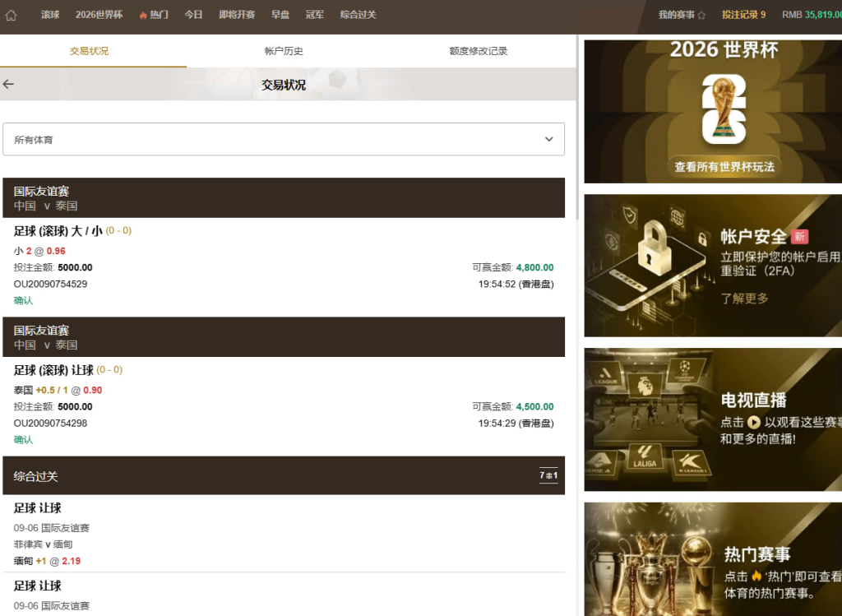
Task: Open 冠军 in top navigation
Action: [x=315, y=15]
